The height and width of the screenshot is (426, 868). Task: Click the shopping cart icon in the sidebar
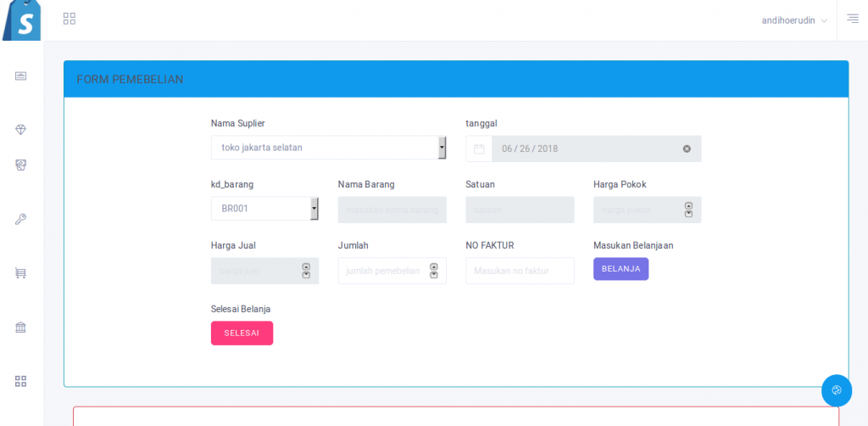pos(20,273)
